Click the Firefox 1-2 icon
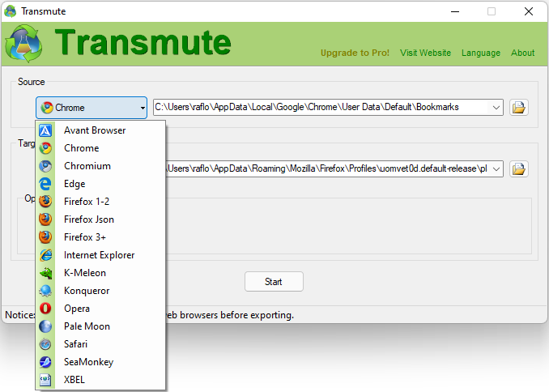 [x=45, y=202]
